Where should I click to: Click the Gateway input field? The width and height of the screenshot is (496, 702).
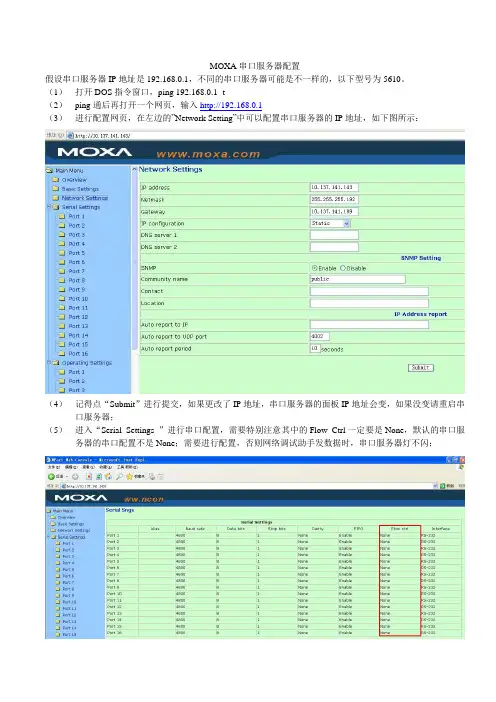pos(334,211)
